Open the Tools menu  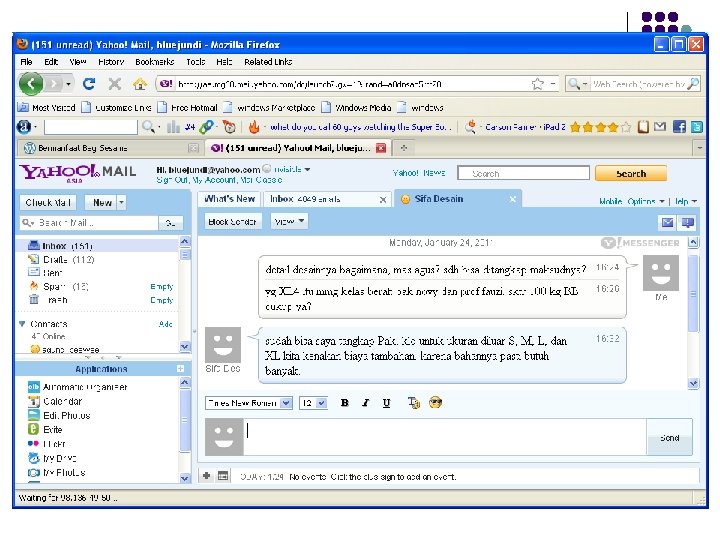pos(196,62)
